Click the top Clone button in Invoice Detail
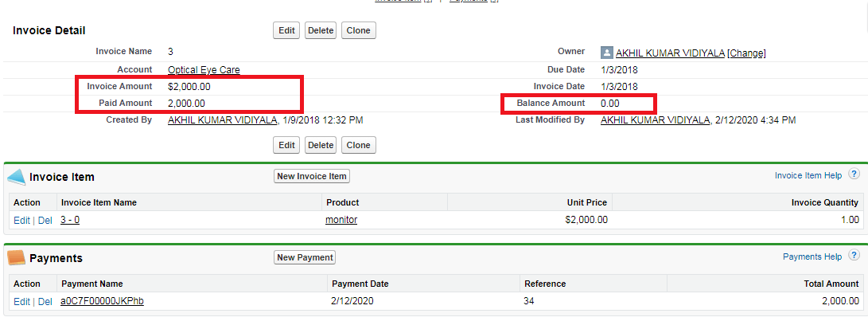This screenshot has height=325, width=868. pos(358,30)
